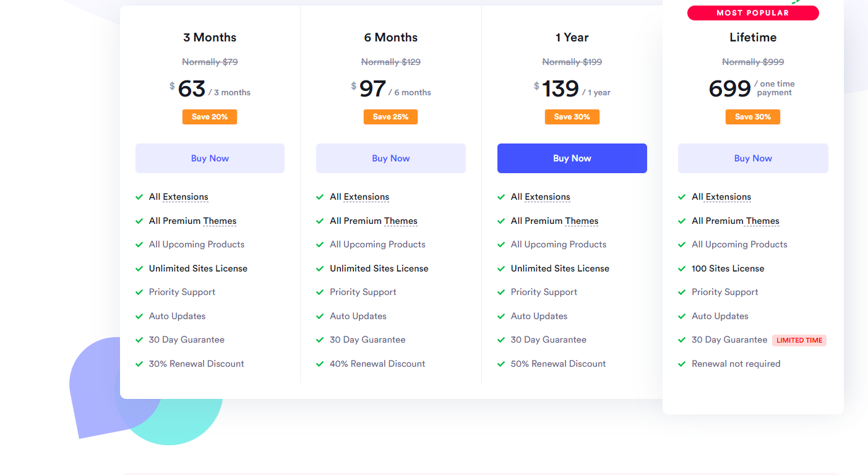This screenshot has height=475, width=868.
Task: Click checkmark beside Priority Support in 1 Year
Action: (501, 292)
